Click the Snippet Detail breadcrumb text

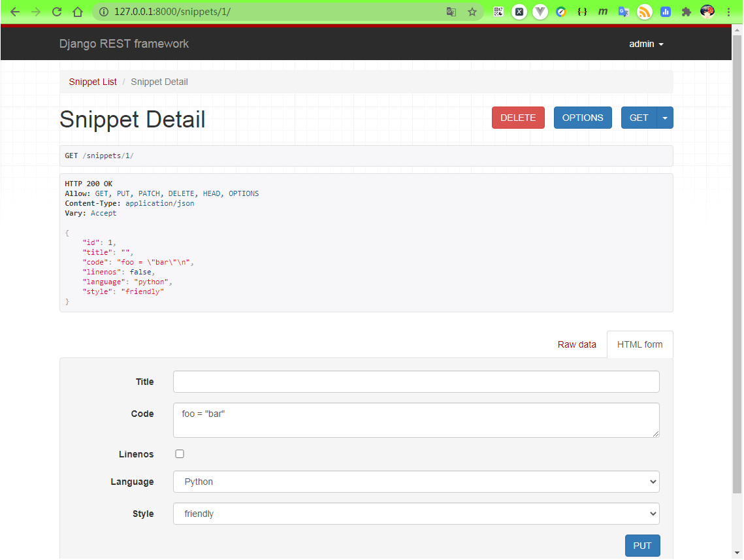159,82
